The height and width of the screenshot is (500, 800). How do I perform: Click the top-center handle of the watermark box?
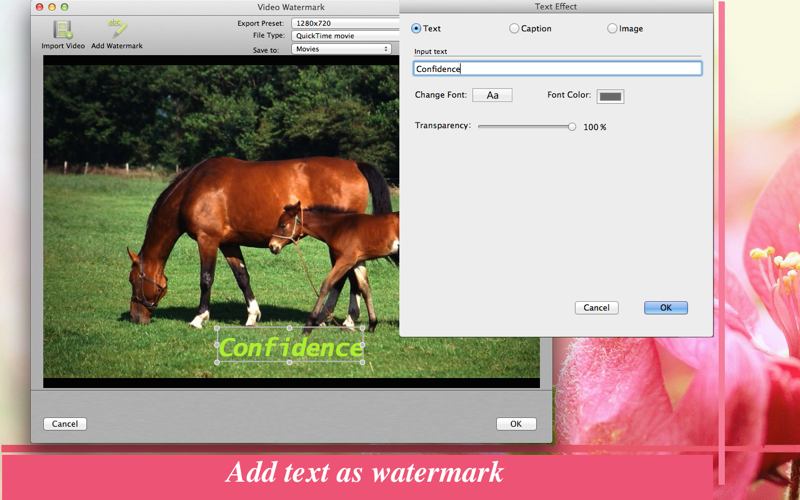coord(290,328)
